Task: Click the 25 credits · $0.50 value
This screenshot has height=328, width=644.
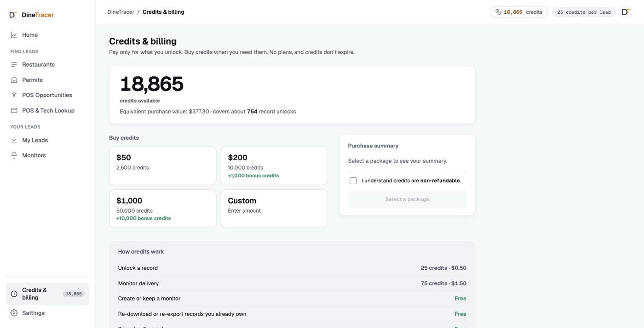Action: [x=443, y=268]
